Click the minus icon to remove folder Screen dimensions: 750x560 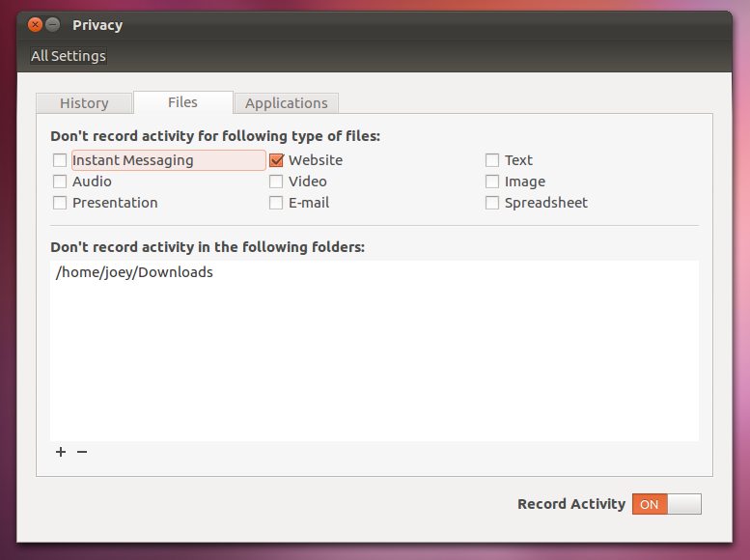point(82,452)
